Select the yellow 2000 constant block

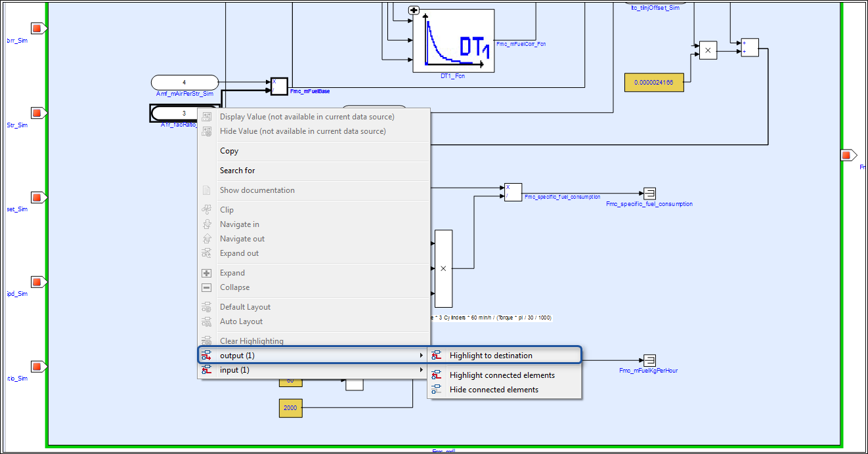pyautogui.click(x=290, y=407)
